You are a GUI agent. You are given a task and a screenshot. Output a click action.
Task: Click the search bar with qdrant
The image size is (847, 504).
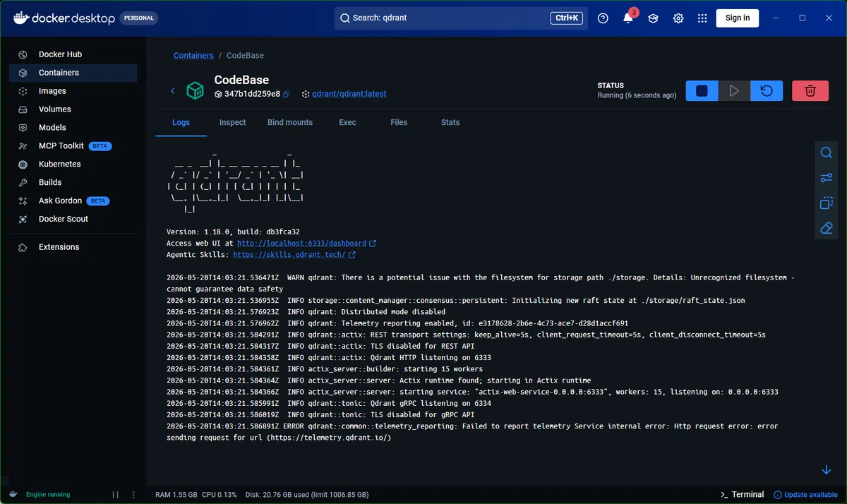[461, 18]
